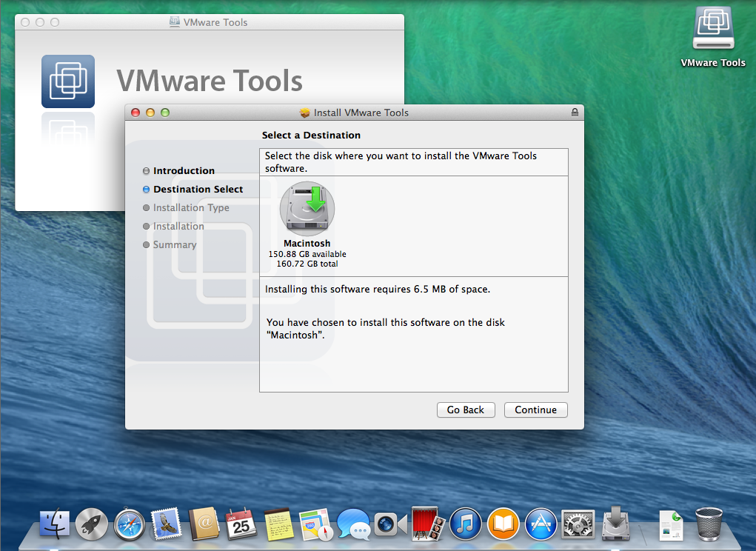Viewport: 756px width, 551px height.
Task: Open the Trash in the dock
Action: coord(709,524)
